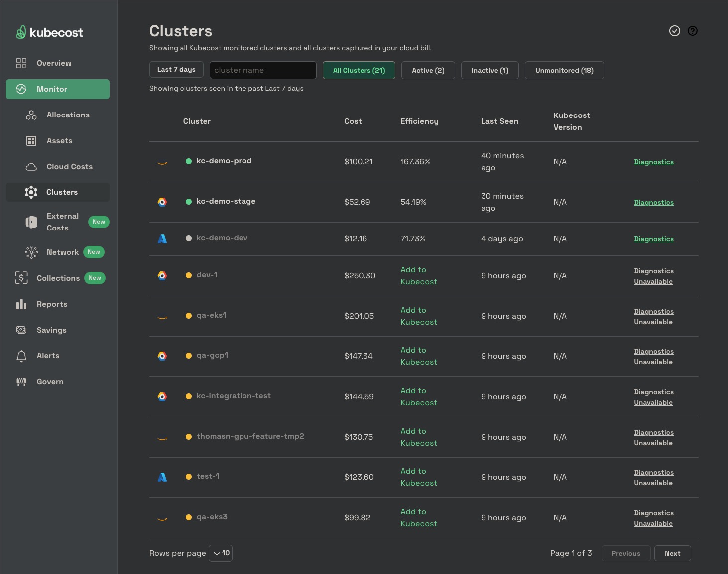This screenshot has width=728, height=574.
Task: Click Add to Kubecost for dev-1
Action: 419,276
